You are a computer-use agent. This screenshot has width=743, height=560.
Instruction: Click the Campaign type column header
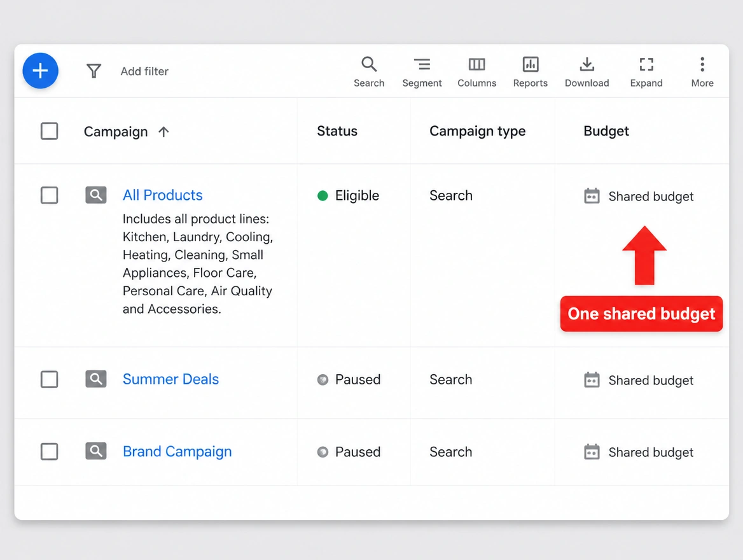click(x=477, y=131)
